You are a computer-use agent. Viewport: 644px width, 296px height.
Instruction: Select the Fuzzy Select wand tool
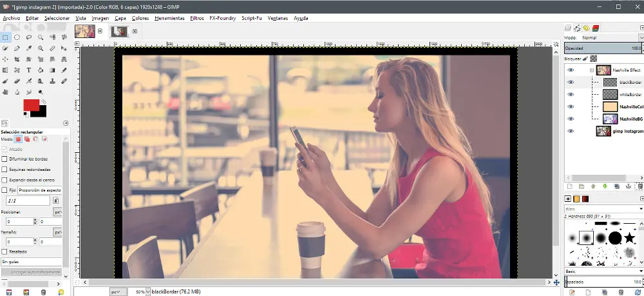point(41,37)
